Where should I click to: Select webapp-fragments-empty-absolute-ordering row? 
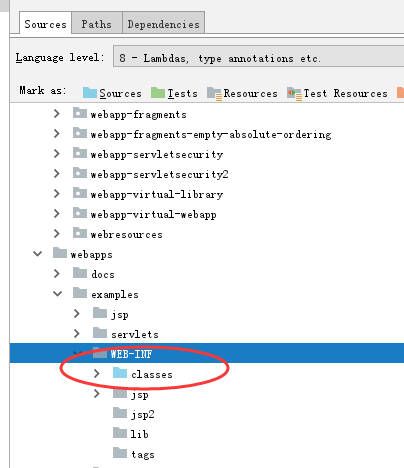point(207,134)
